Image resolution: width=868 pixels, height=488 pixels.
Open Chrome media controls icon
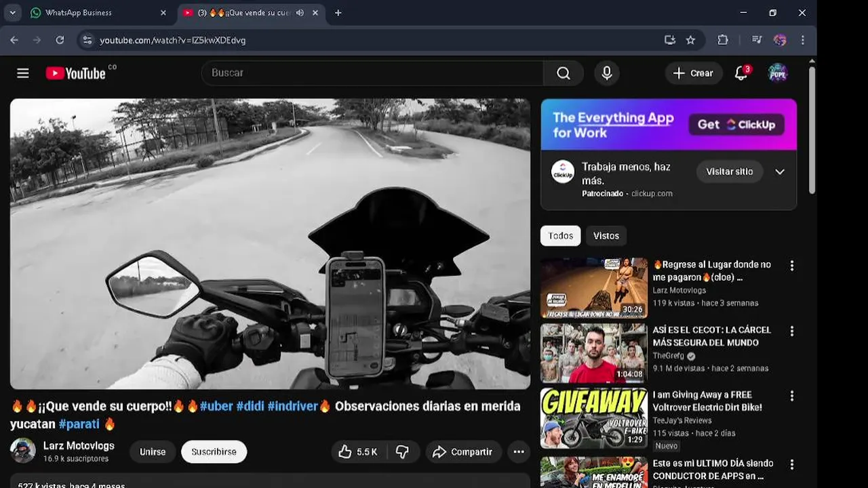click(x=757, y=40)
